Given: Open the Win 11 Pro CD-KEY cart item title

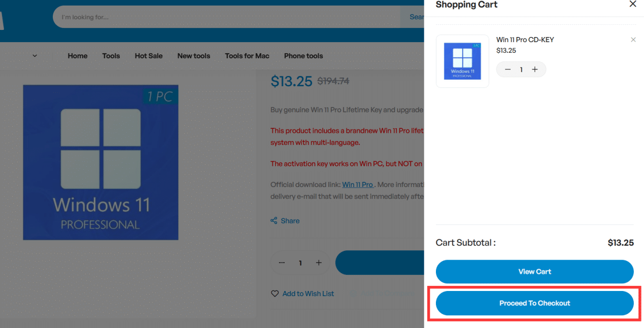Looking at the screenshot, I should coord(525,40).
